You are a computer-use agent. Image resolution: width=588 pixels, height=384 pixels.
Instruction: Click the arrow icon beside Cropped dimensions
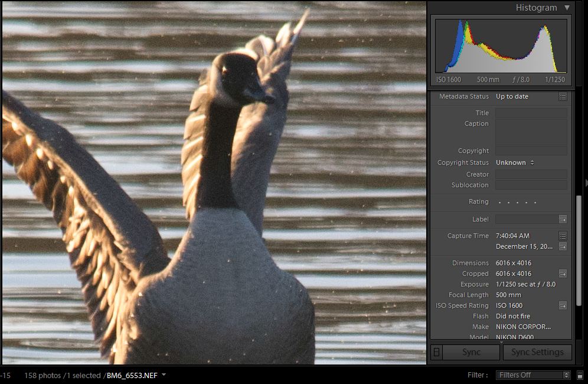tap(563, 274)
